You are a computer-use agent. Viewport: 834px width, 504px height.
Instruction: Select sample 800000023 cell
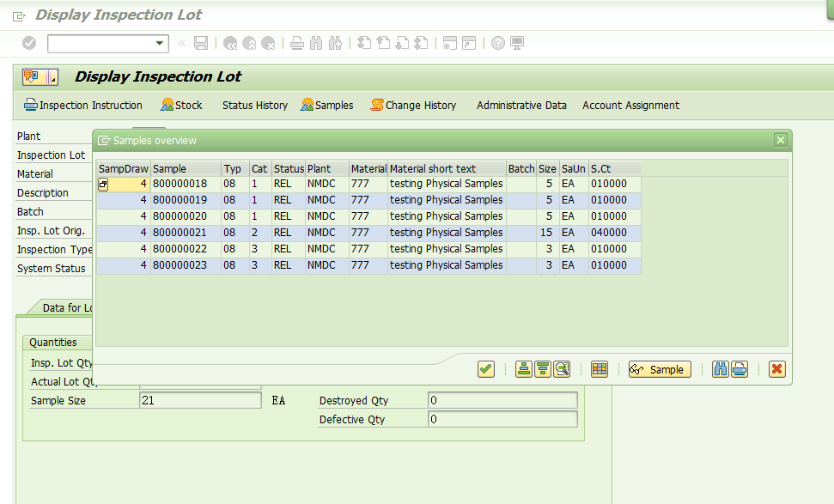(x=186, y=265)
